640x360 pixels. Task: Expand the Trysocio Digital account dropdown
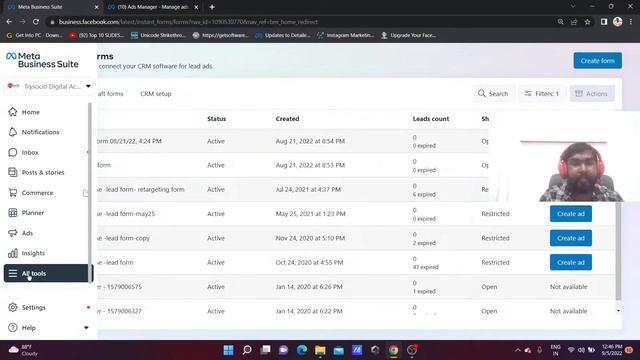(49, 86)
